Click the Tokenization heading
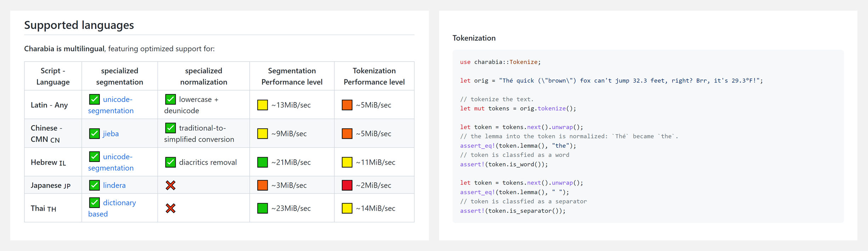This screenshot has width=868, height=251. click(x=474, y=38)
